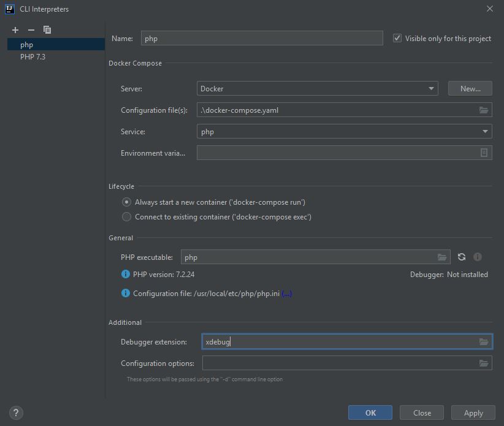Open the (...) link after php.ini path
This screenshot has width=504, height=426.
point(286,294)
